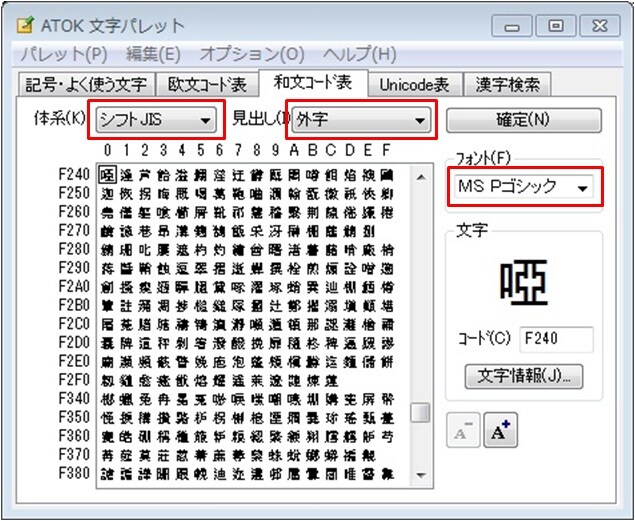
Task: Select the first character in row F350
Action: (108, 418)
